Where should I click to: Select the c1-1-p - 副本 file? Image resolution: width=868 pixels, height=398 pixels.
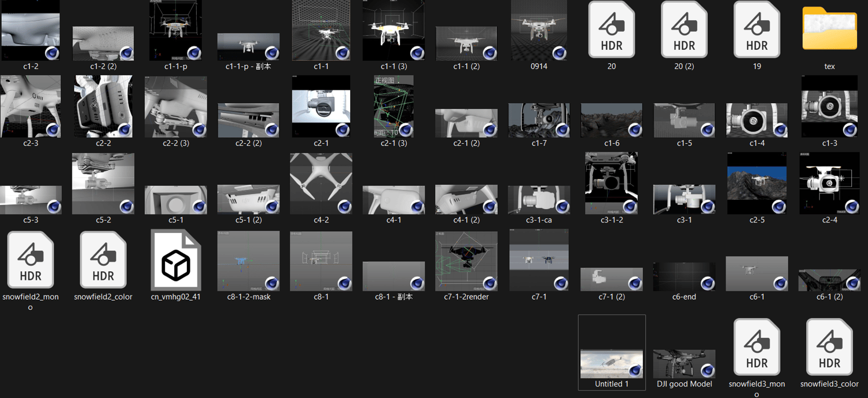pyautogui.click(x=248, y=47)
